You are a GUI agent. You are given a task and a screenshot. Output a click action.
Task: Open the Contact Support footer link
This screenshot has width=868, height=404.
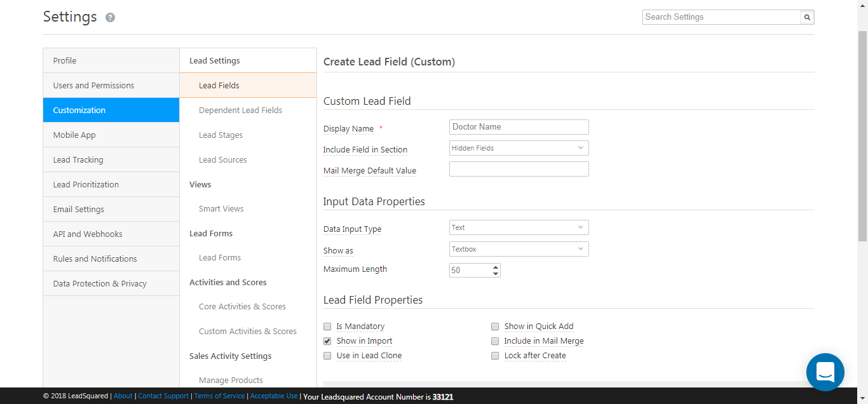163,396
